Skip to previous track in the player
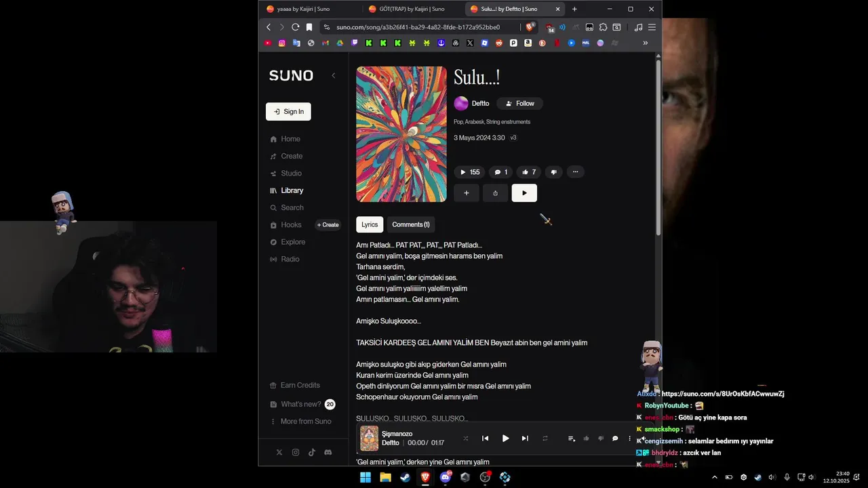The height and width of the screenshot is (488, 868). (485, 439)
